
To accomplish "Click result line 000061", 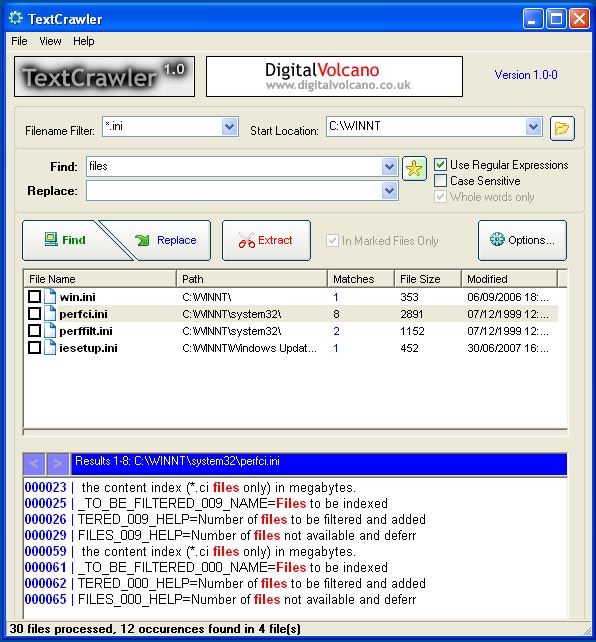I will coord(206,567).
